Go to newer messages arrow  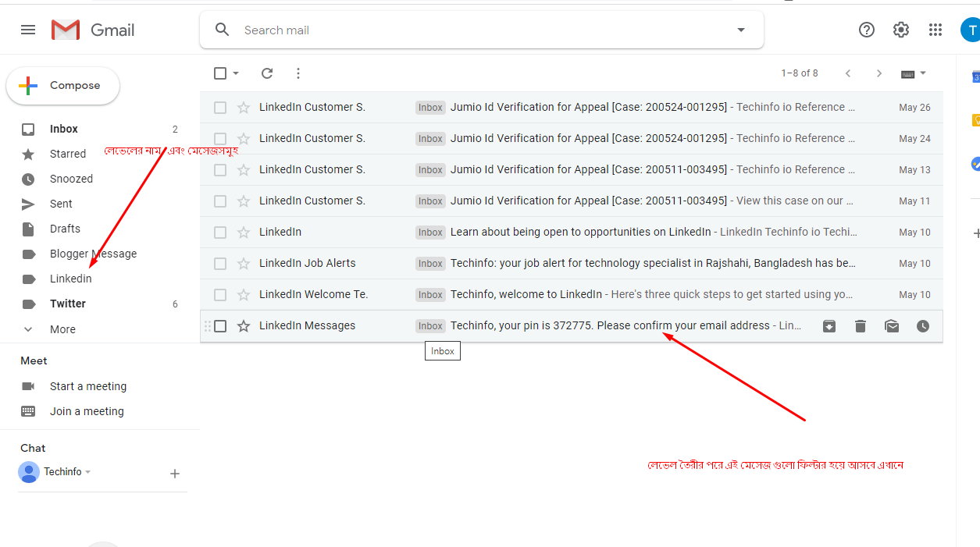(848, 73)
